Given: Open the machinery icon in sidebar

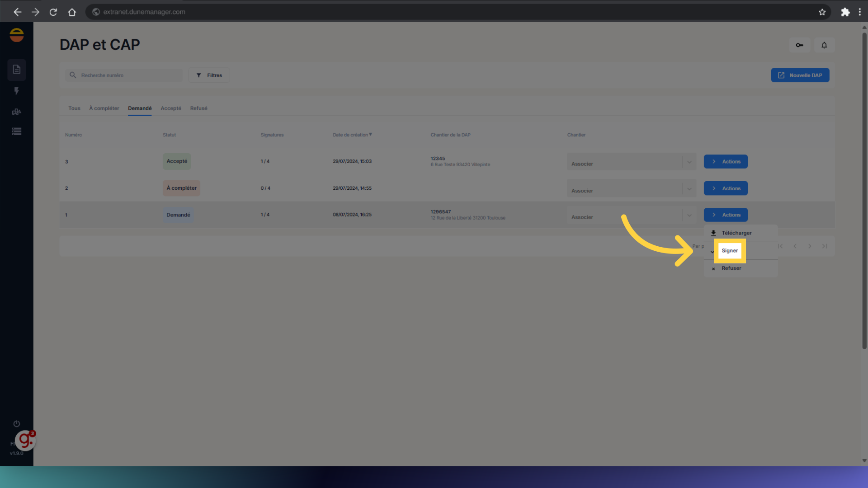Looking at the screenshot, I should tap(17, 112).
